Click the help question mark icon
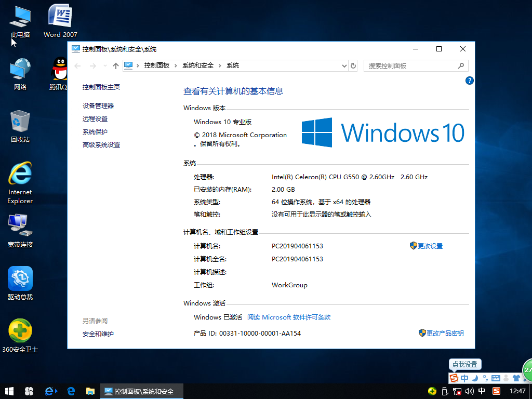The image size is (532, 399). 470,81
